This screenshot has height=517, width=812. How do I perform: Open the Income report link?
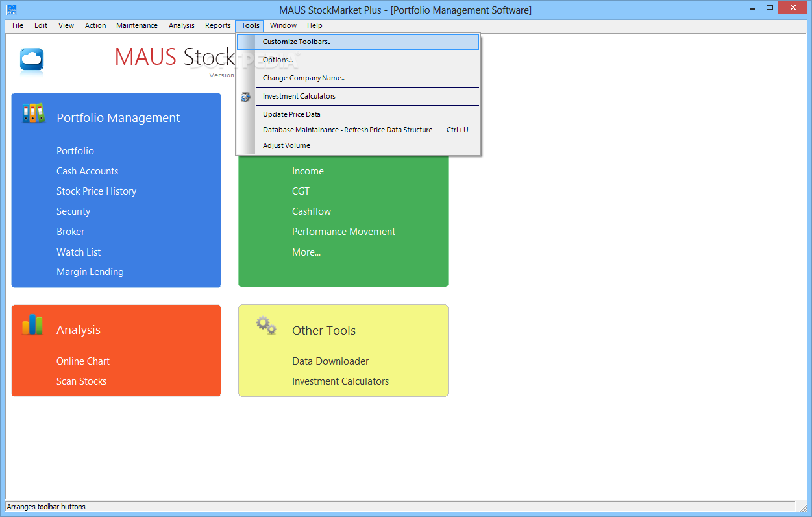point(308,171)
